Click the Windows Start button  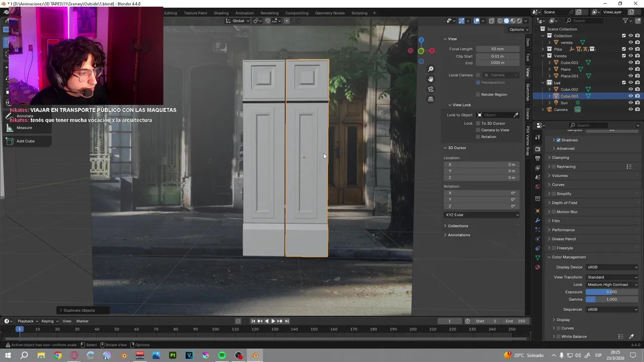[8, 355]
